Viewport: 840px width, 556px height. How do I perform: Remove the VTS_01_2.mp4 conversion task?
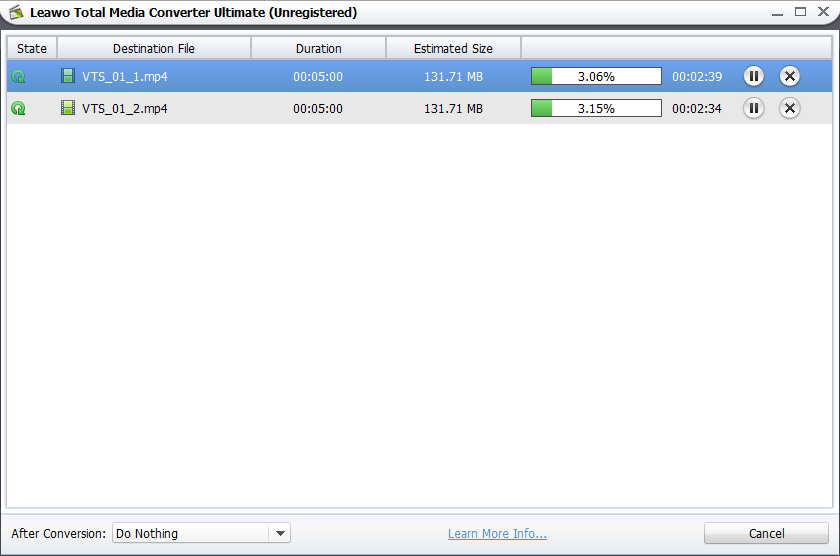point(789,108)
